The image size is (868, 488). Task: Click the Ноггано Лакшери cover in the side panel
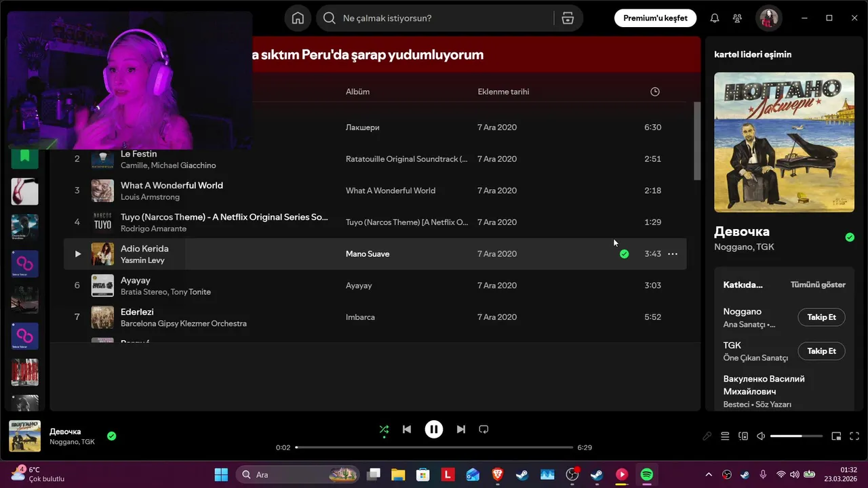(x=784, y=142)
